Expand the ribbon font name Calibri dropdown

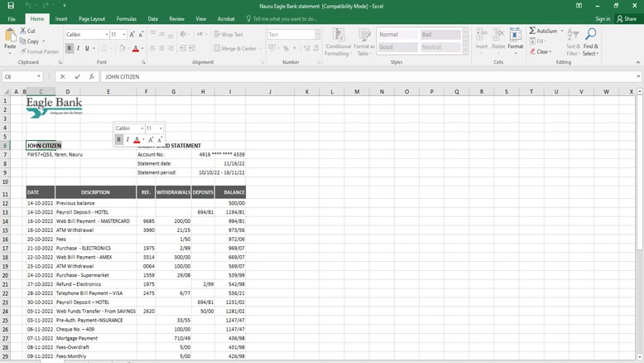pyautogui.click(x=107, y=35)
